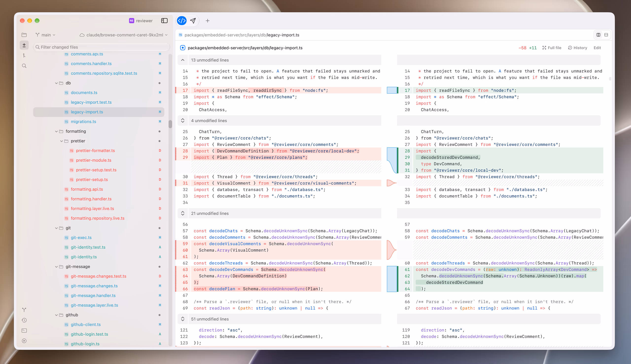Screen dimensions: 631x364
Task: Open the paper plane send view
Action: [193, 20]
